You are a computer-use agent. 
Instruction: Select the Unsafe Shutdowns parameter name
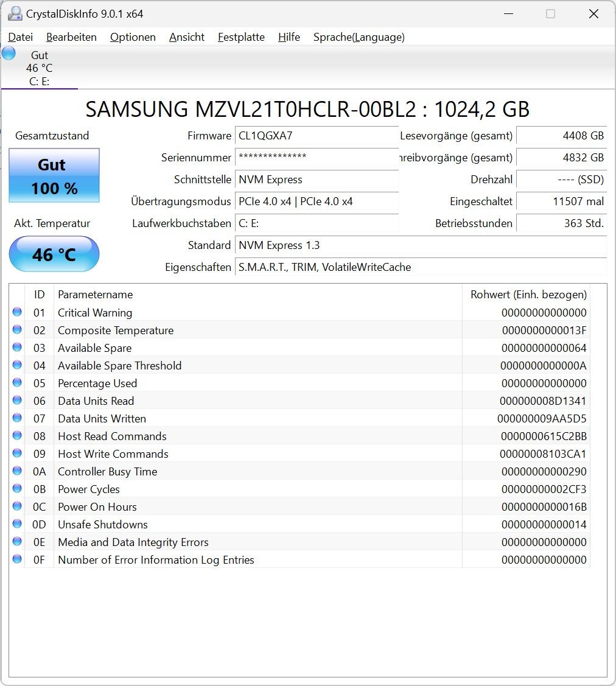coord(103,525)
